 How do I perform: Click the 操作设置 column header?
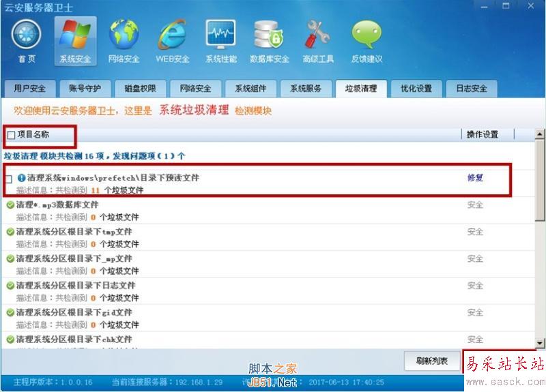[x=483, y=134]
